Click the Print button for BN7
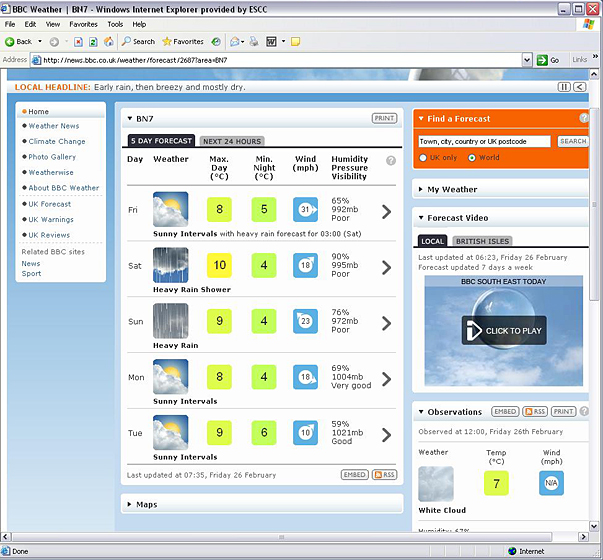This screenshot has height=560, width=603. point(384,118)
